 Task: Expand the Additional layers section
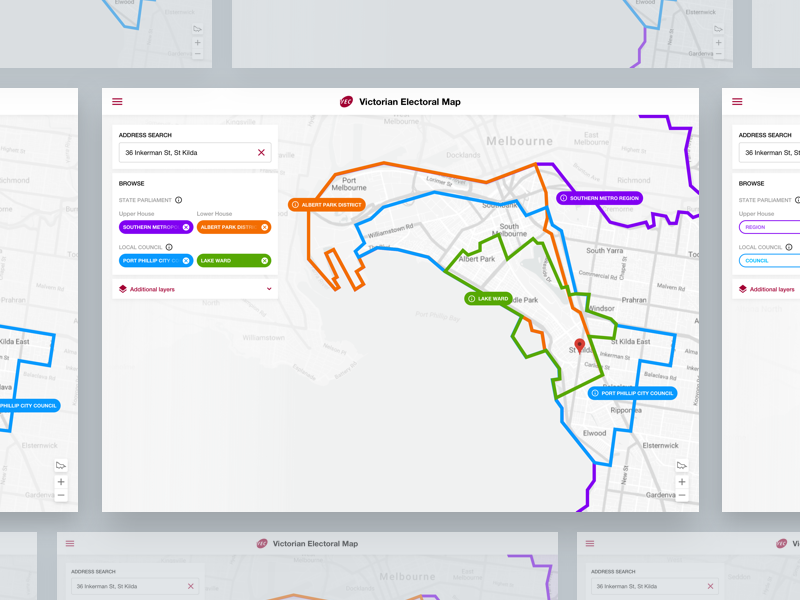[x=269, y=288]
